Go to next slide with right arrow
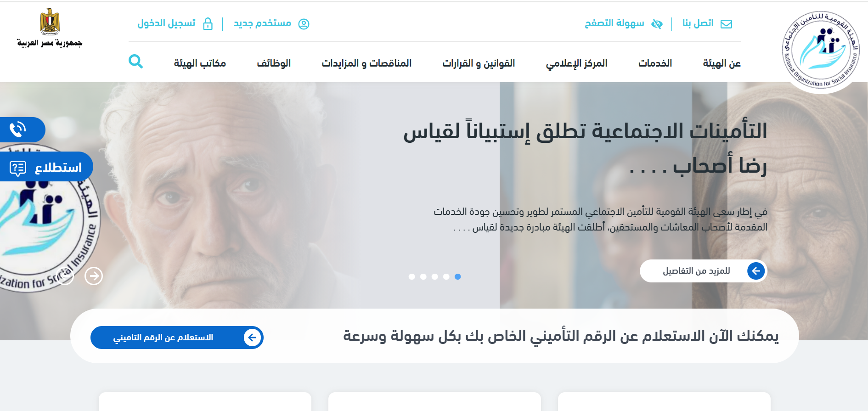 point(94,276)
